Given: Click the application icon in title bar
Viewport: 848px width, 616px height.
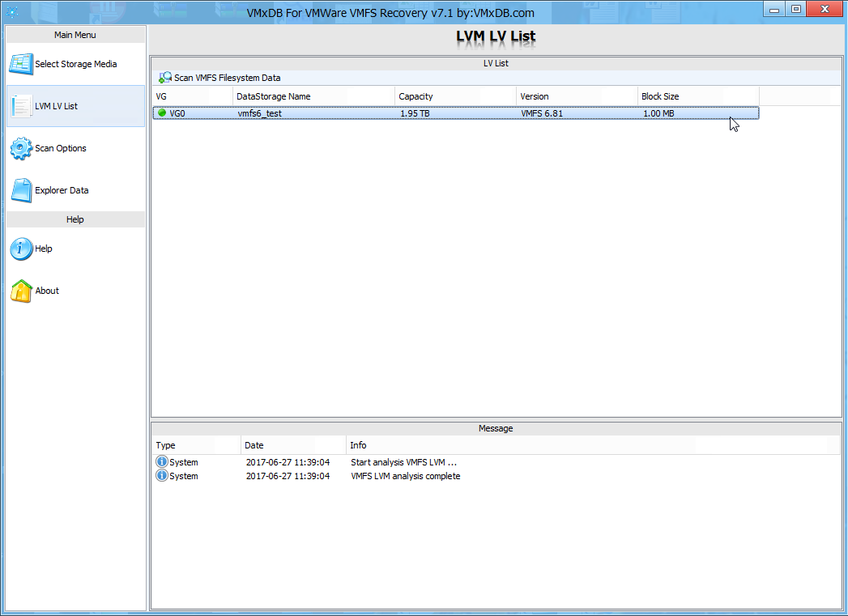Looking at the screenshot, I should click(x=12, y=11).
